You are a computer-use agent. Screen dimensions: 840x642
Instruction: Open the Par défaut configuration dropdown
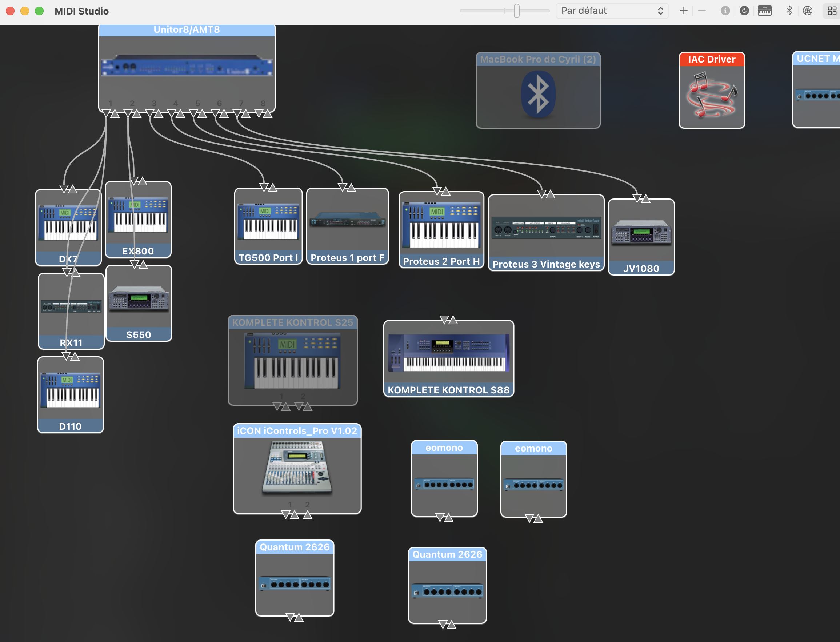point(612,11)
